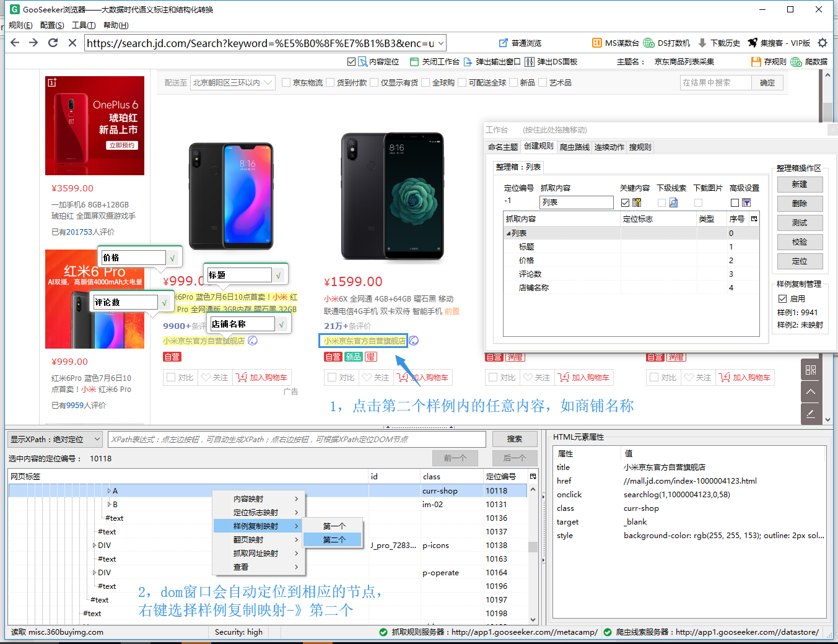
Task: Uncheck the 关键内容 checkbox
Action: 625,202
